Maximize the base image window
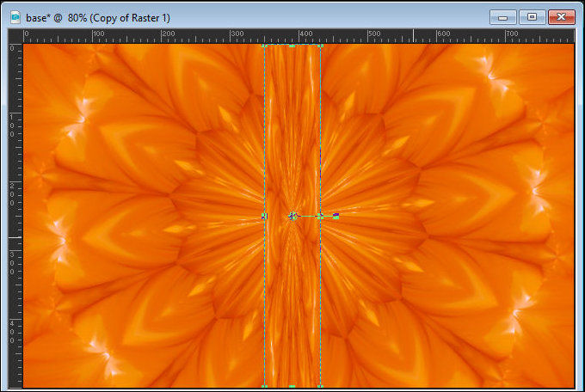585x392 pixels. 531,17
